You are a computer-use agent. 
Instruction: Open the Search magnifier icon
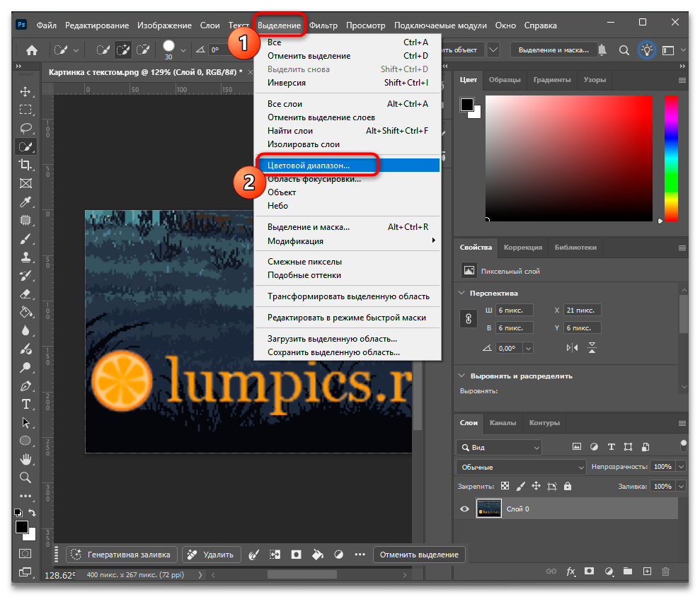624,50
